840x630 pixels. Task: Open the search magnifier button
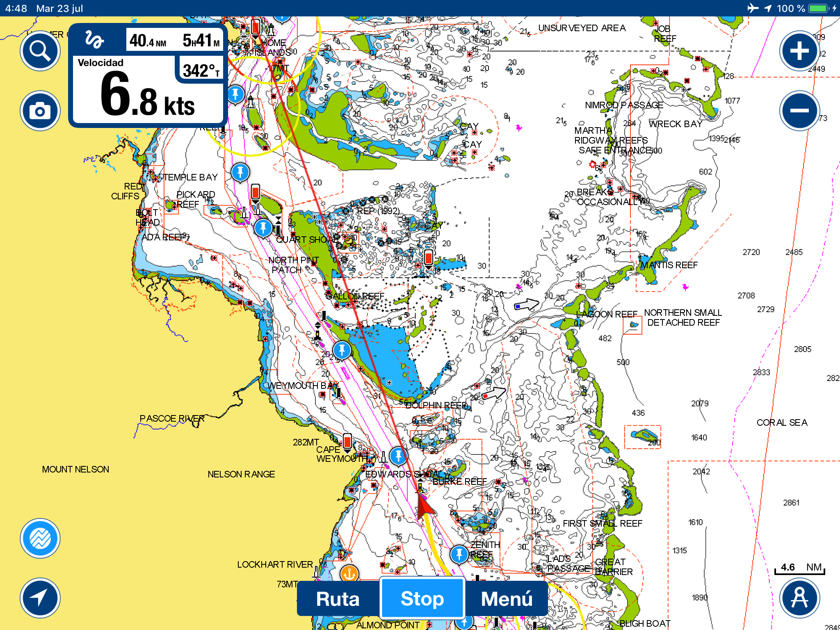[x=40, y=51]
